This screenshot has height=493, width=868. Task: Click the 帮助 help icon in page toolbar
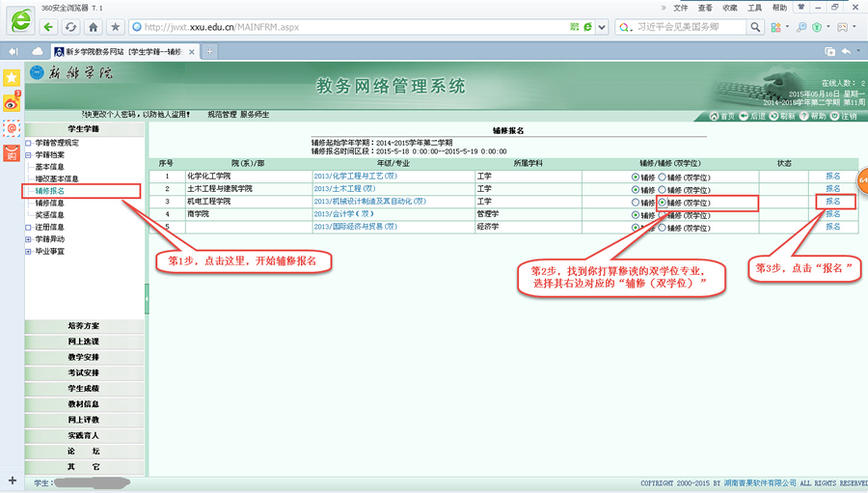coord(803,116)
